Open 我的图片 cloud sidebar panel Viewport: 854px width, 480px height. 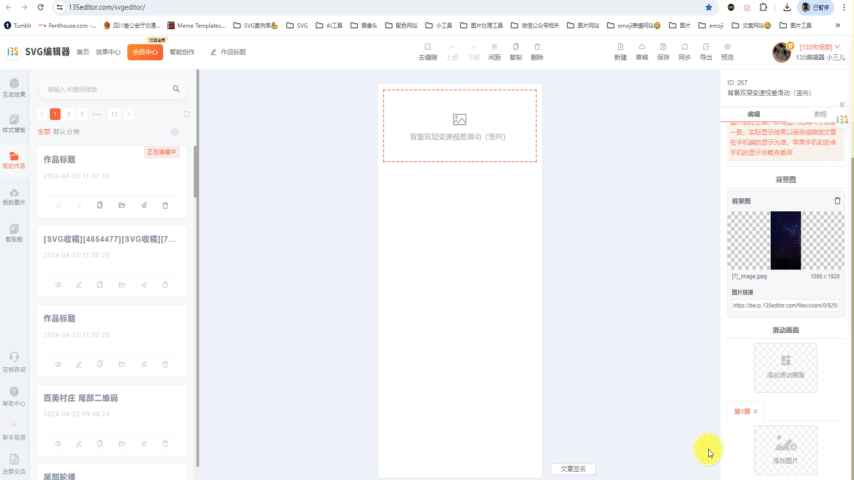point(14,197)
